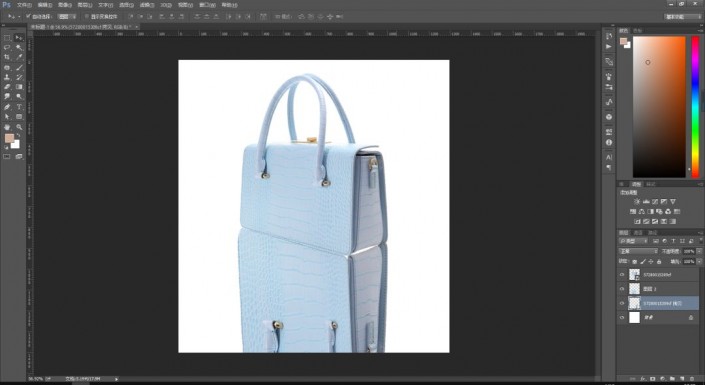Open the Auto-Select target dropdown

pos(67,17)
